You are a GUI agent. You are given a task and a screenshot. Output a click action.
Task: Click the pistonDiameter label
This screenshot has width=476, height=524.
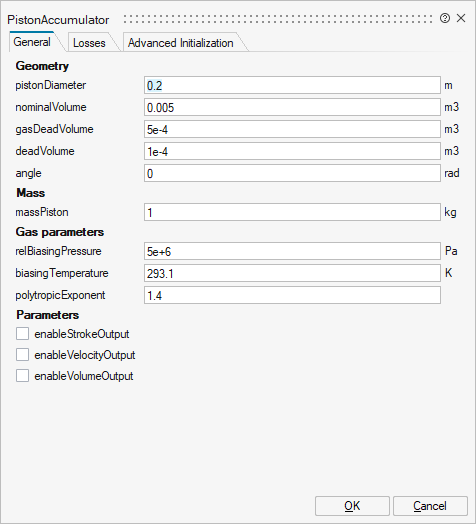tap(51, 85)
